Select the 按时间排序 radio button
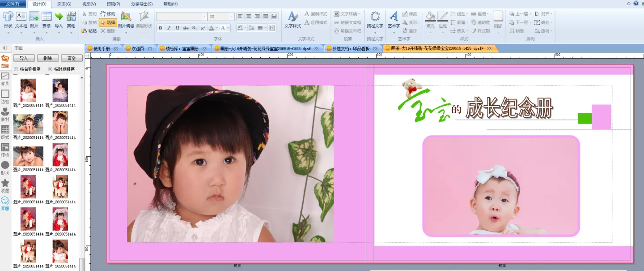This screenshot has width=644, height=271. (x=50, y=69)
